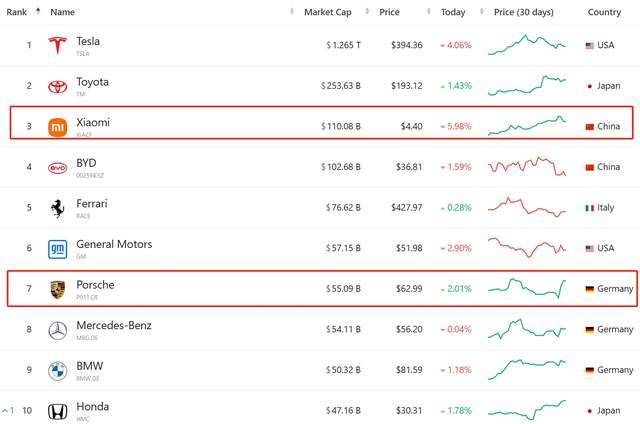Click Xiaomi's 30-day price chart
Image resolution: width=640 pixels, height=424 pixels.
[x=527, y=126]
